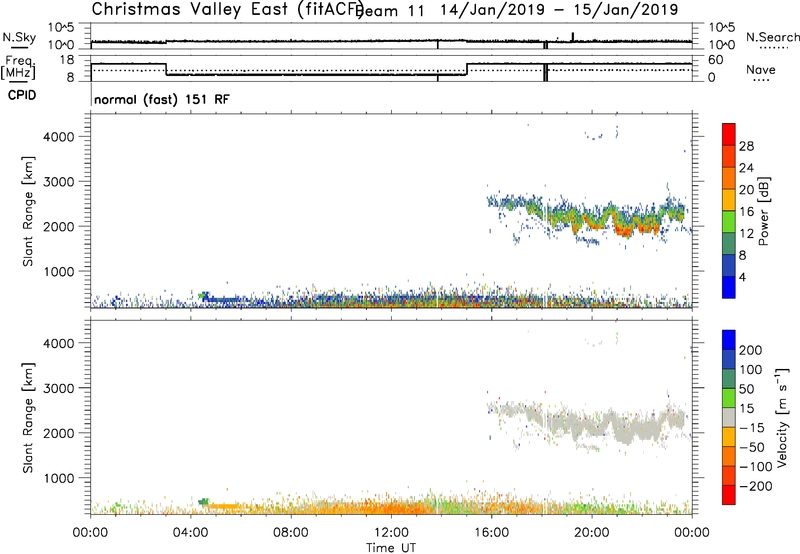Click the Power [dB] color bar
Screen dimensions: 800x554
729,210
